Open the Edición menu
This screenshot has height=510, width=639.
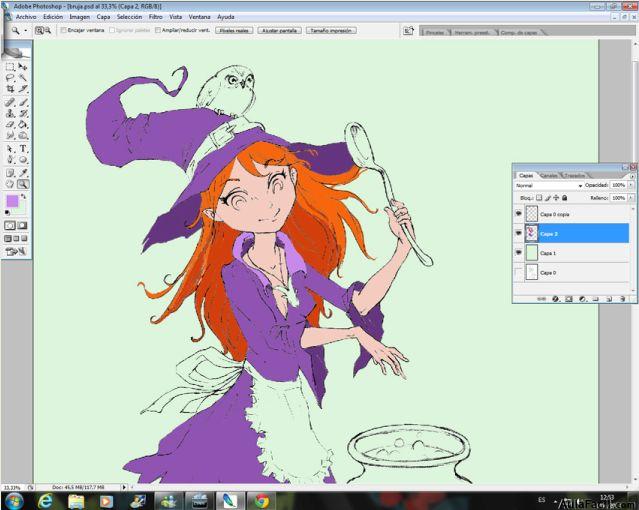(x=53, y=17)
